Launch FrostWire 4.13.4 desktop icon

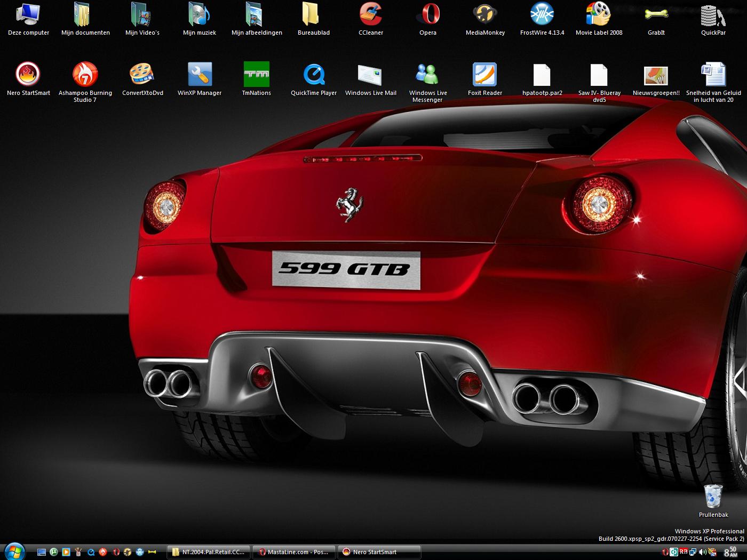(x=542, y=19)
